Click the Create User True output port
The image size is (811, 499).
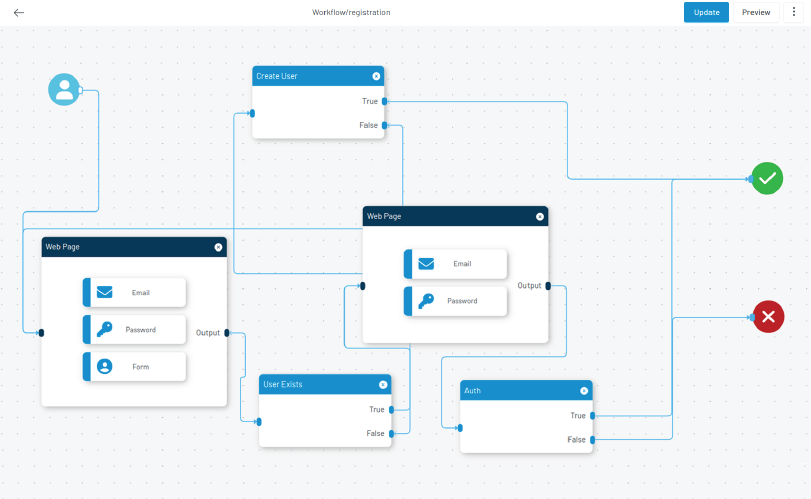(384, 101)
